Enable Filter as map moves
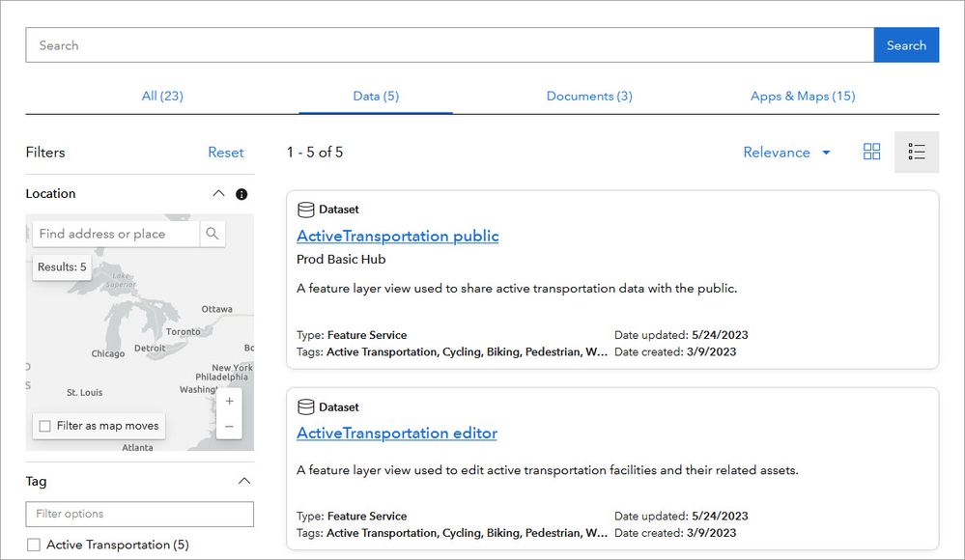 point(44,426)
